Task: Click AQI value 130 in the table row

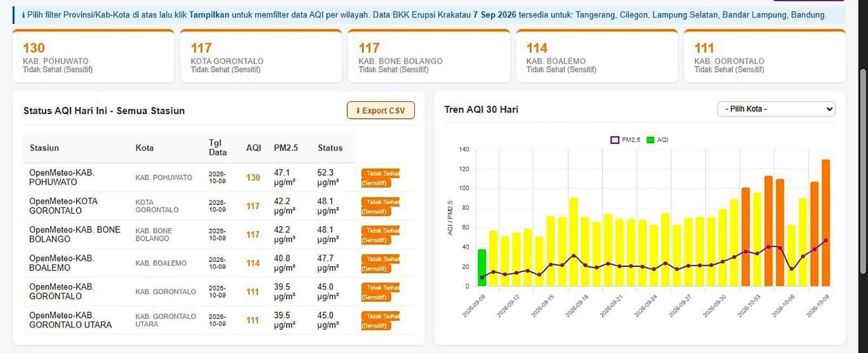Action: [253, 178]
